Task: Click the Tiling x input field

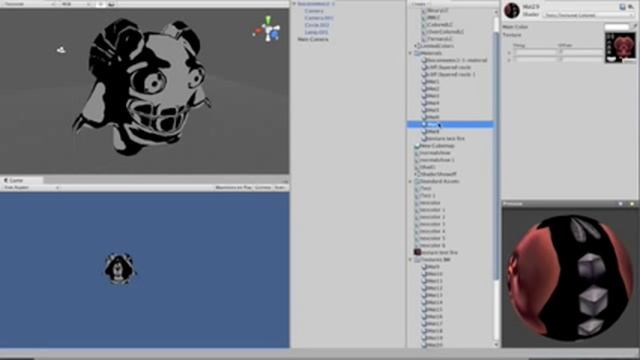Action: (536, 52)
